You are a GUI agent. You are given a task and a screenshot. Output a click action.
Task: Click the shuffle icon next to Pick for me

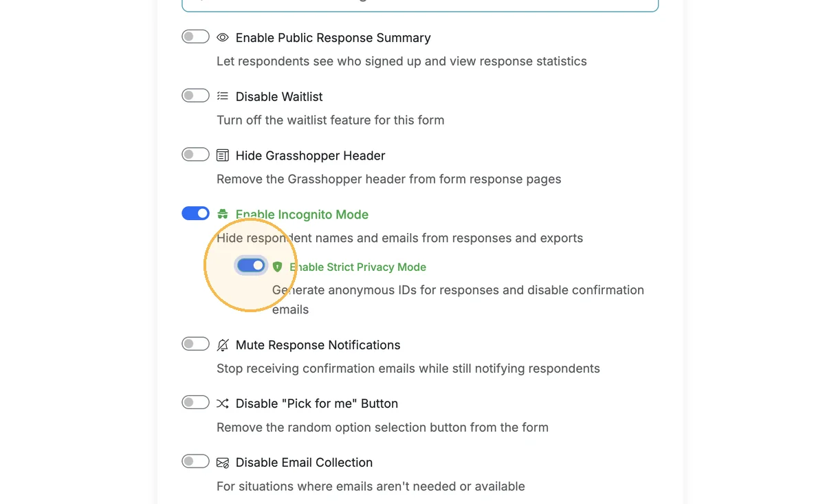coord(223,404)
